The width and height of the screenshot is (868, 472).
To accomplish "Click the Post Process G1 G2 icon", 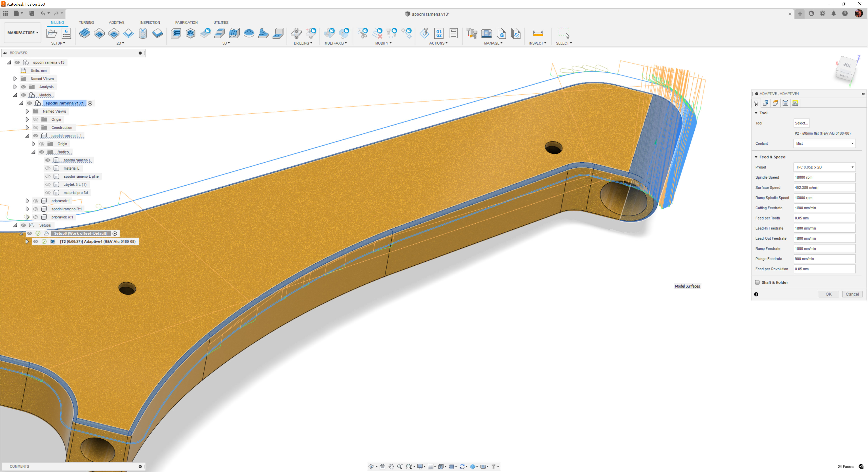I will tap(439, 33).
